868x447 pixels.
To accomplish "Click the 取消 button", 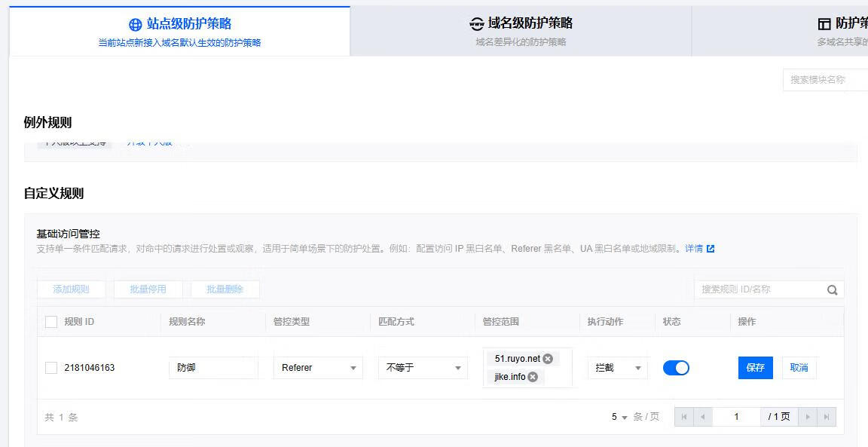I will 799,368.
